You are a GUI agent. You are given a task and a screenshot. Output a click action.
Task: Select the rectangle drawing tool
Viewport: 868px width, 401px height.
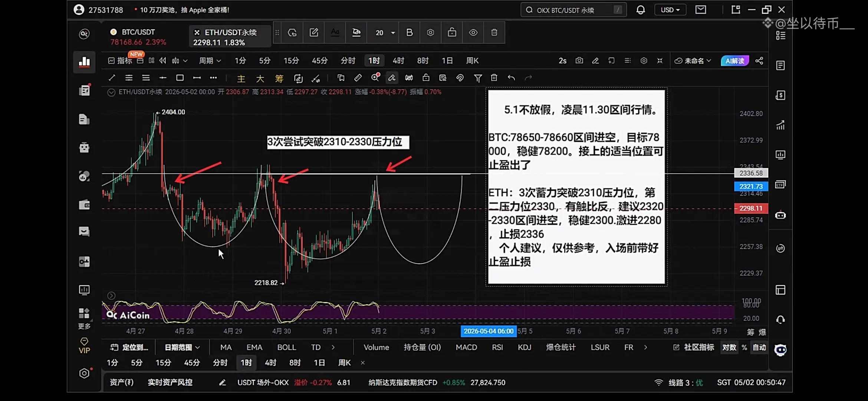click(x=180, y=78)
